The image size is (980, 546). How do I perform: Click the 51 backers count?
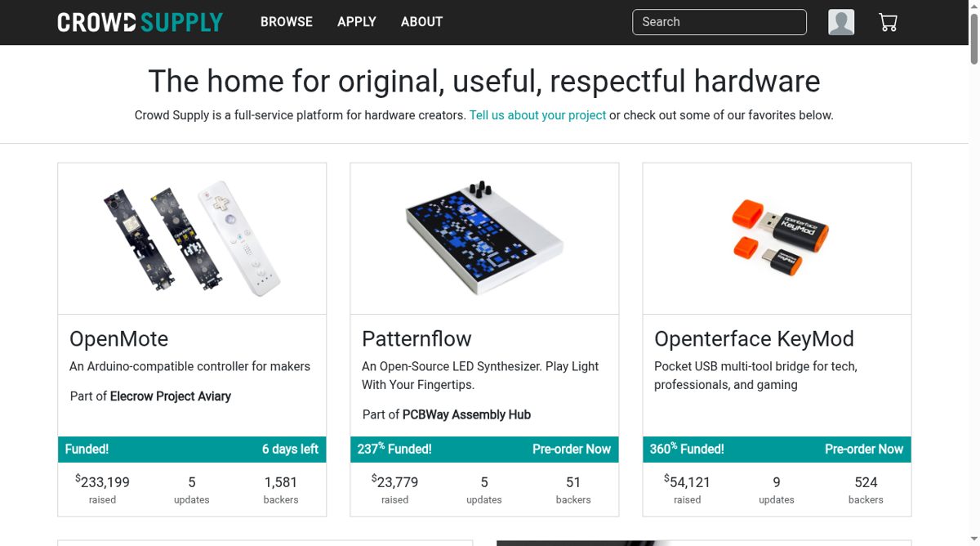(573, 482)
